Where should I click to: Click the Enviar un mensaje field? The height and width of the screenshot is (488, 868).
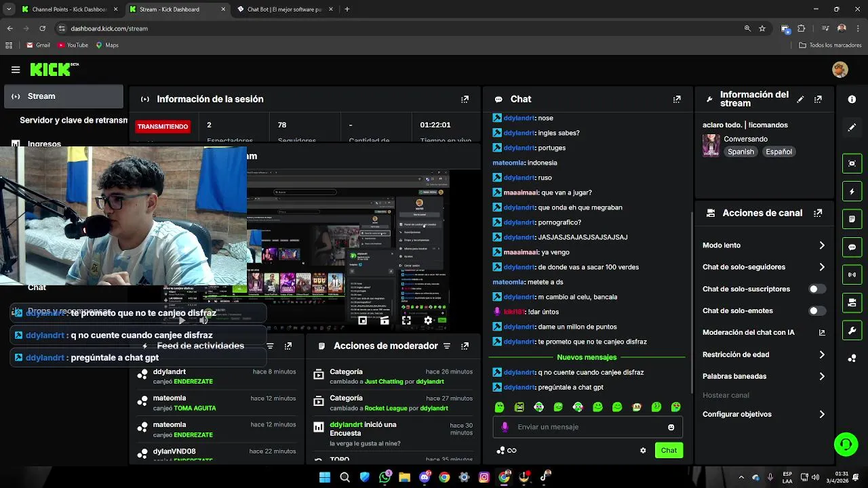click(587, 427)
